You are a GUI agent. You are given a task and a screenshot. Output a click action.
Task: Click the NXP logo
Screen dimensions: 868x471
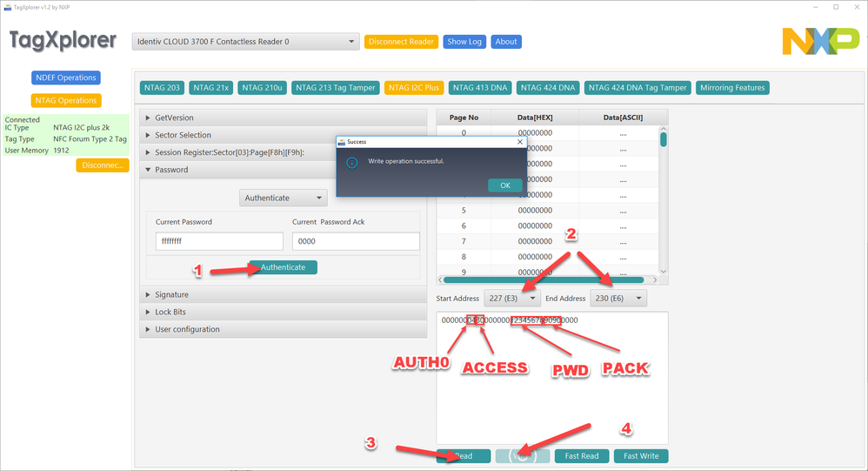(820, 41)
